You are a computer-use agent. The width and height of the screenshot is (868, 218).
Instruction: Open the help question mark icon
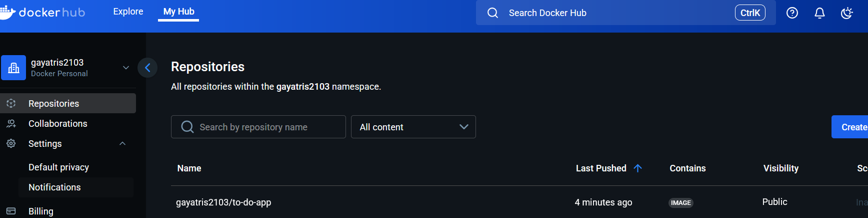tap(792, 13)
